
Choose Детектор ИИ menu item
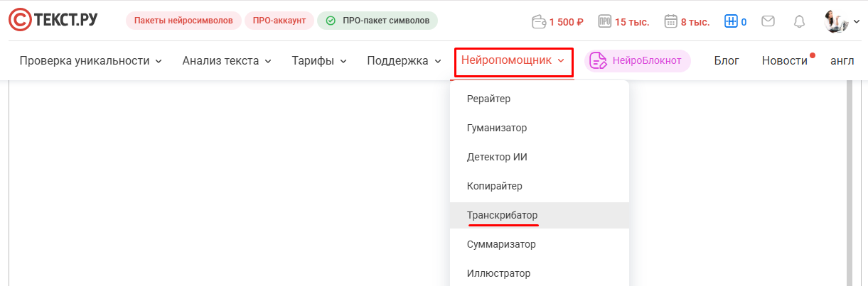497,157
